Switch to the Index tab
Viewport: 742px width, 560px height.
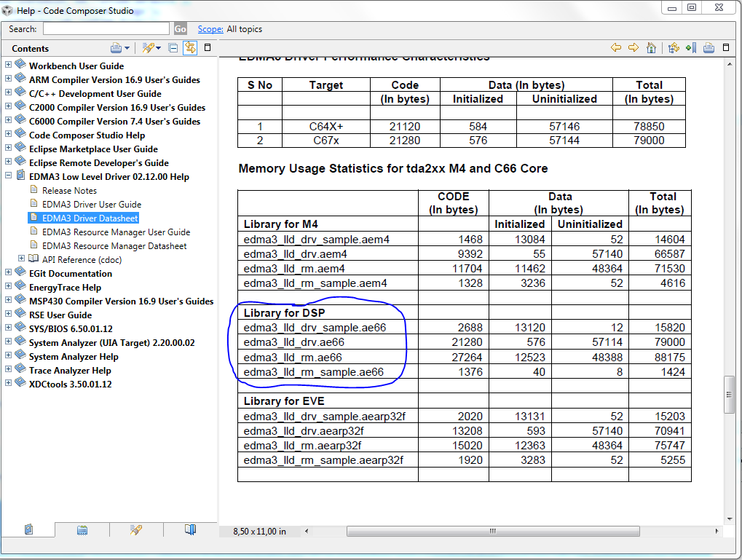click(x=82, y=529)
